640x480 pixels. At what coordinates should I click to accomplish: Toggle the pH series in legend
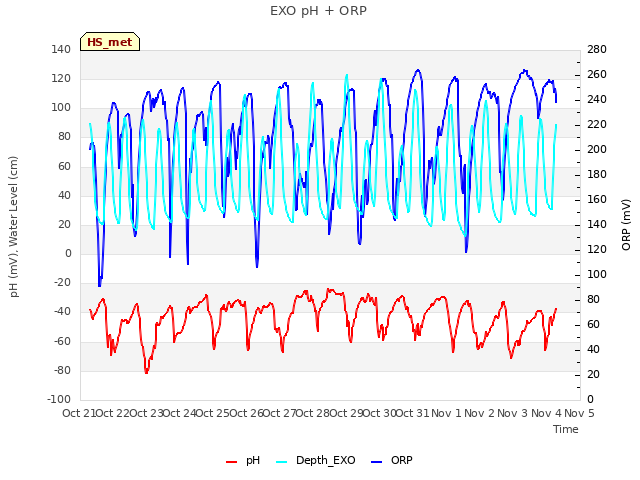(243, 460)
